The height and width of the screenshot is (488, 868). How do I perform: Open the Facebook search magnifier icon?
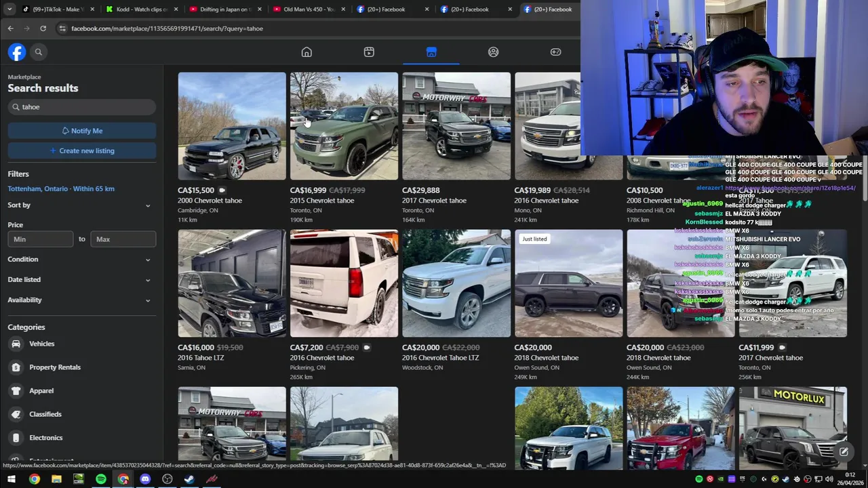pyautogui.click(x=39, y=52)
